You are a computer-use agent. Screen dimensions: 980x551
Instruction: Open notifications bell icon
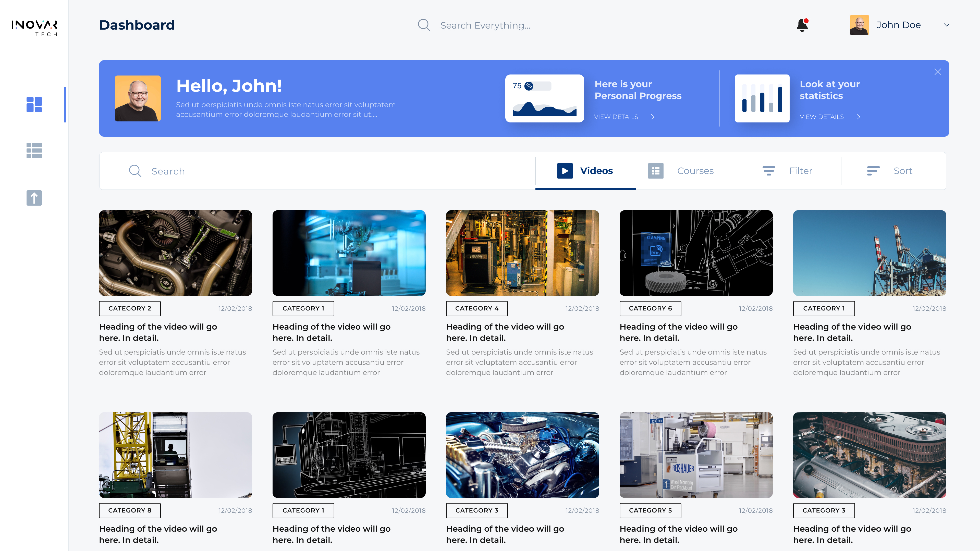pos(802,25)
